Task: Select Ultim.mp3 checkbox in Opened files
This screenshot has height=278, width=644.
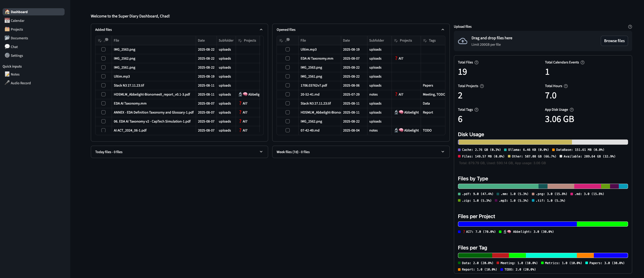Action: [x=288, y=49]
